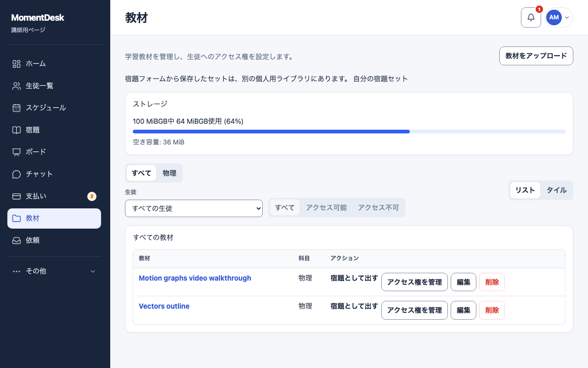588x368 pixels.
Task: Filter by アクセス可能
Action: (326, 207)
